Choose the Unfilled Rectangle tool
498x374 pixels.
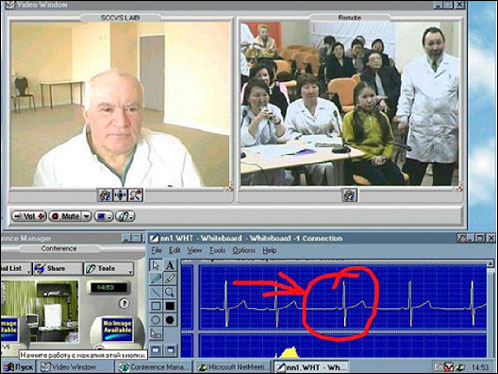coord(156,306)
